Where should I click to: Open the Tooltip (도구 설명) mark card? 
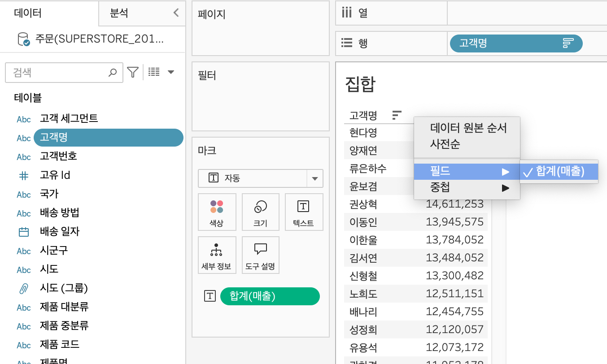(x=260, y=255)
